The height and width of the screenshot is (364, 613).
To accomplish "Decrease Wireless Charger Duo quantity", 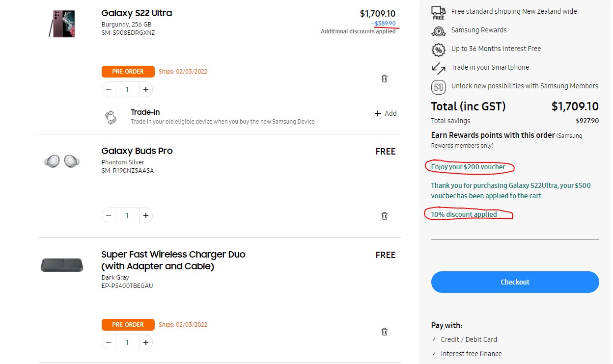I will point(109,342).
